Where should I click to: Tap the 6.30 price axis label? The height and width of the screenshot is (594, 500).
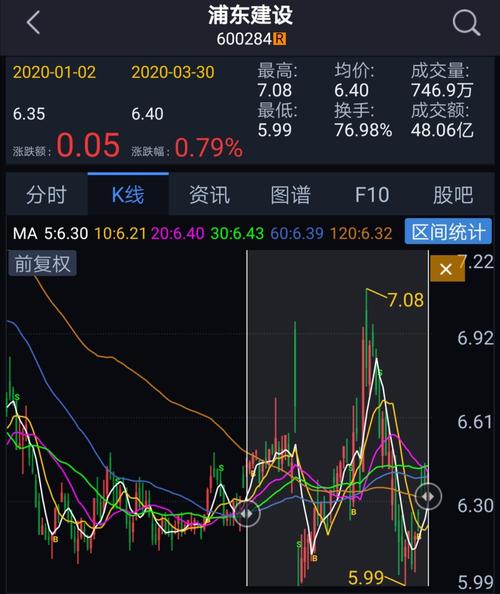coord(475,505)
